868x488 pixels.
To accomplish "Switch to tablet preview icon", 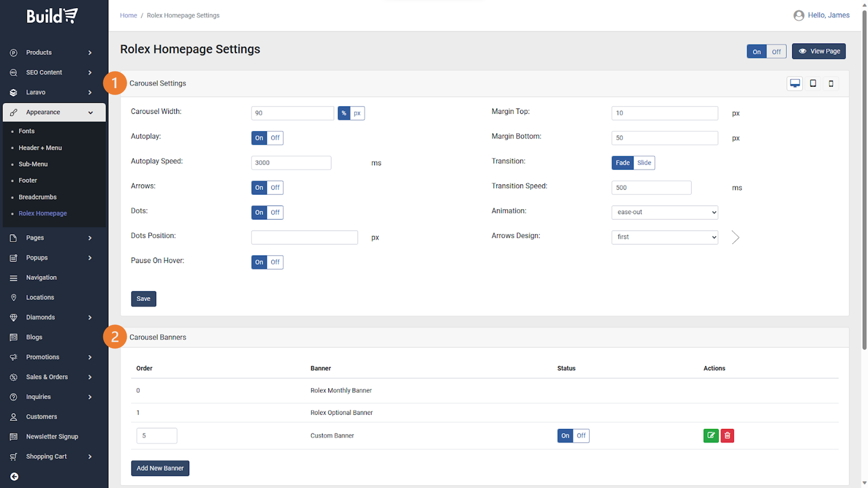I will [x=813, y=83].
